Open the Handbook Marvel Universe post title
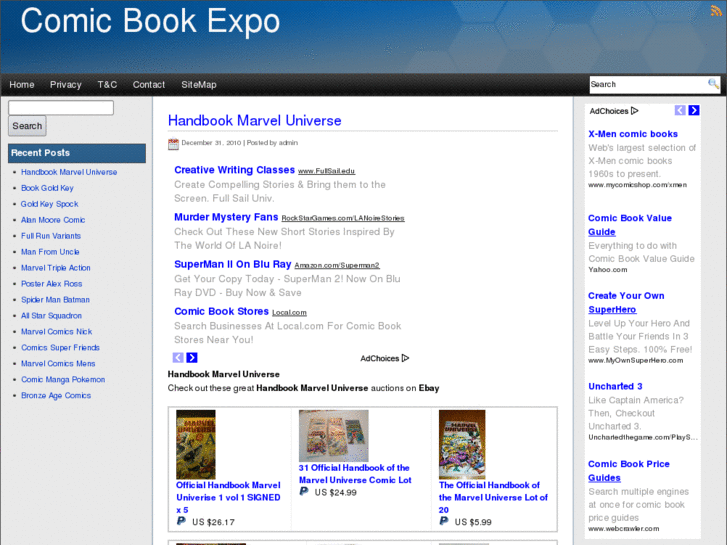 pyautogui.click(x=255, y=121)
